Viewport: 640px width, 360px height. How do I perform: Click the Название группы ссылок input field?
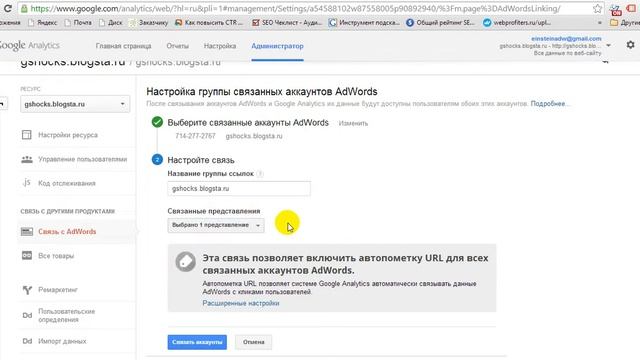(239, 189)
